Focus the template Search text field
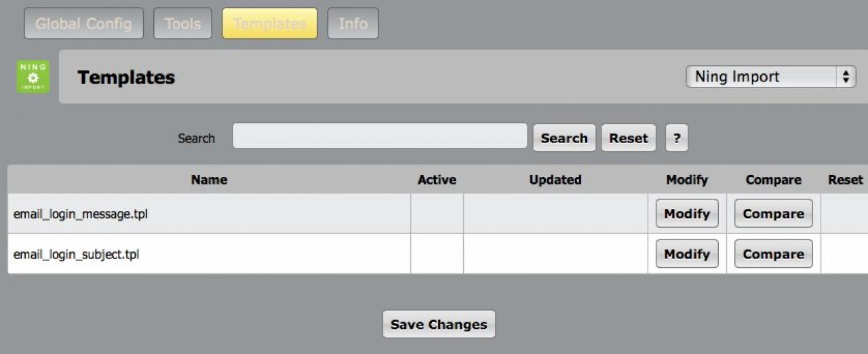The height and width of the screenshot is (354, 868). point(380,136)
